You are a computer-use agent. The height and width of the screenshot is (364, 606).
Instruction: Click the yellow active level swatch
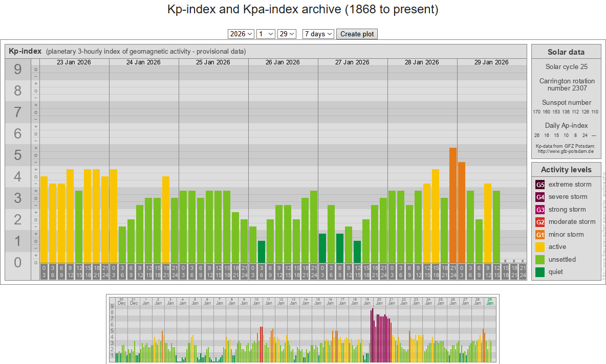pyautogui.click(x=540, y=247)
